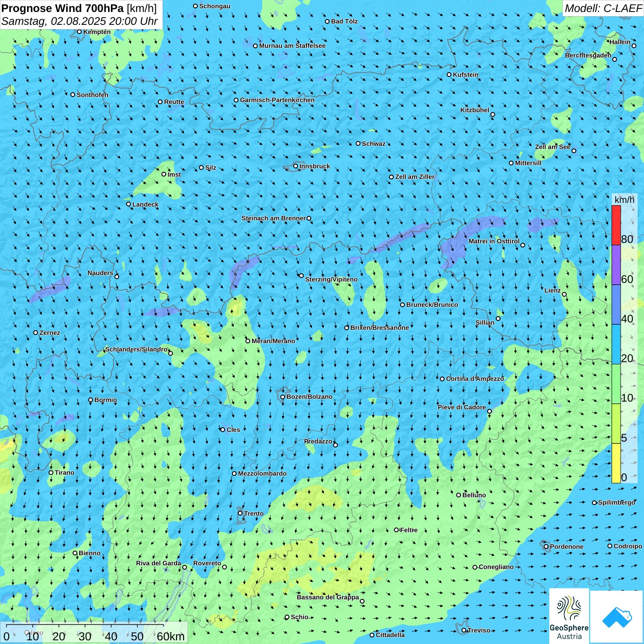Screen dimensions: 644x644
Task: Click the 'Schwaz' label
Action: [x=374, y=144]
